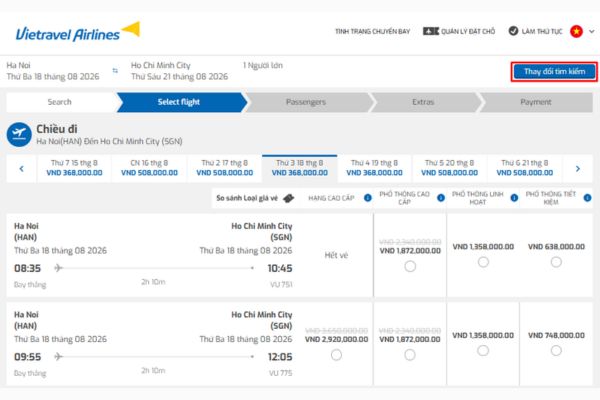The height and width of the screenshot is (400, 600).
Task: Select VND 1,358,000 fare on 09:55 flight
Action: tap(483, 351)
